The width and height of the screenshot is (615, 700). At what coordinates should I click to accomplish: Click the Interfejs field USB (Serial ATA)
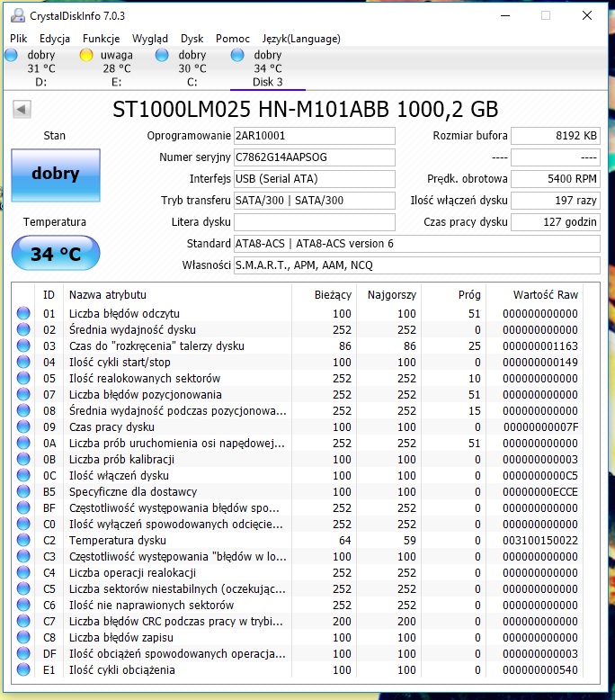(315, 178)
